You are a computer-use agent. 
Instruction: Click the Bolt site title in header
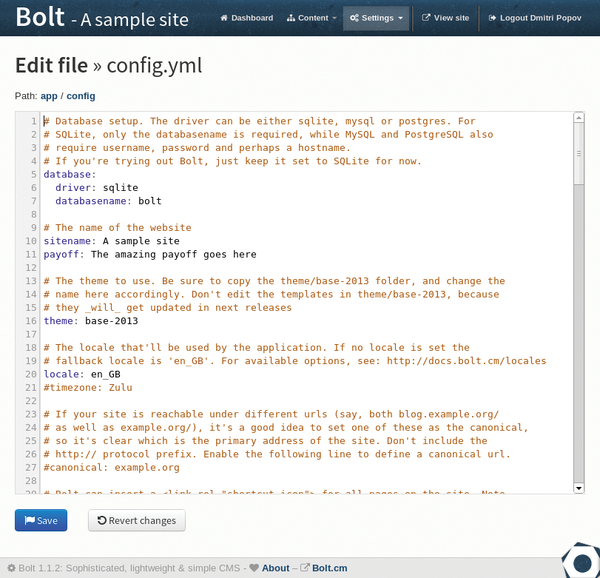34,17
